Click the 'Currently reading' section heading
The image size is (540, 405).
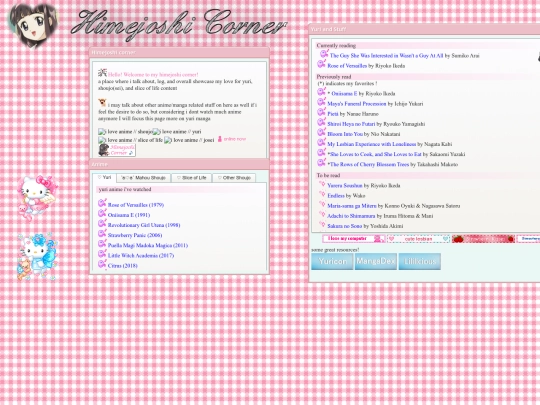click(x=336, y=45)
